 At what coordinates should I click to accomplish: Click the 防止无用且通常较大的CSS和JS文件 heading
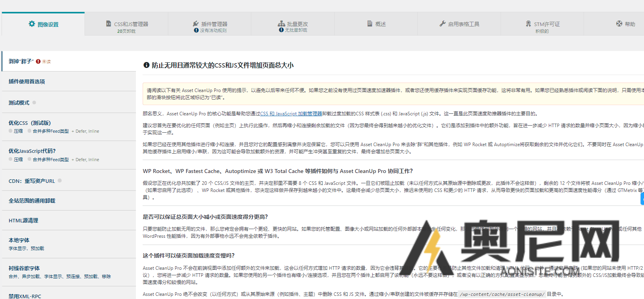(222, 65)
